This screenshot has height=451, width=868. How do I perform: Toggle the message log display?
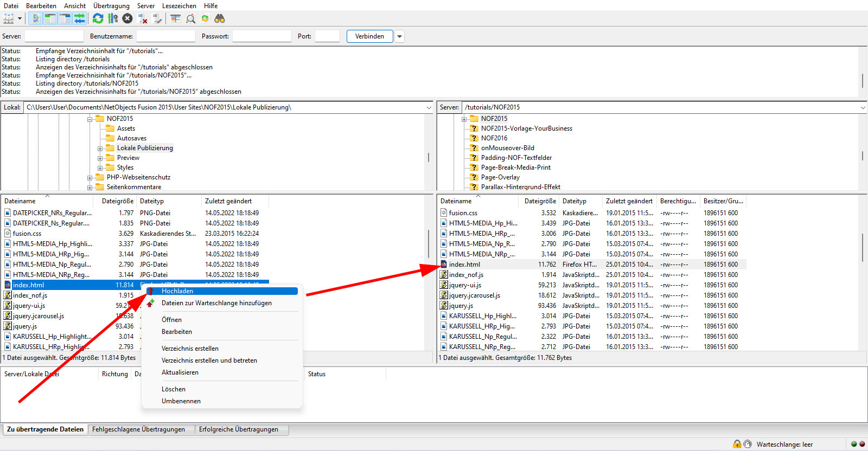[x=35, y=18]
